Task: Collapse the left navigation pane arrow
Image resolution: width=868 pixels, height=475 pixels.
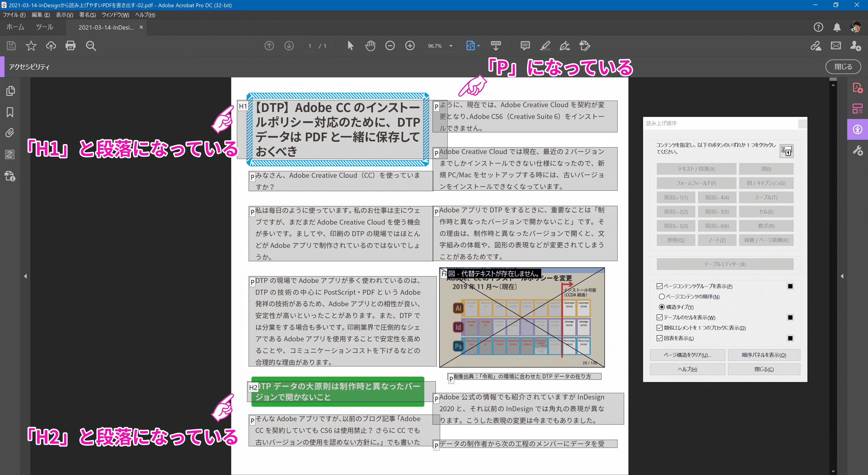Action: [x=25, y=276]
